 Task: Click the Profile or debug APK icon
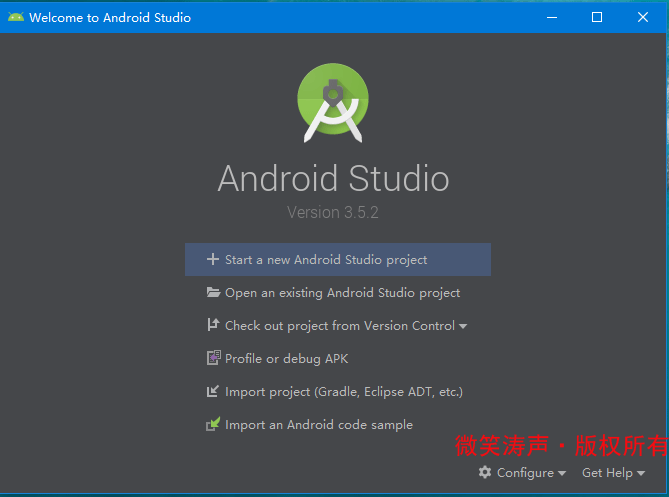(213, 357)
